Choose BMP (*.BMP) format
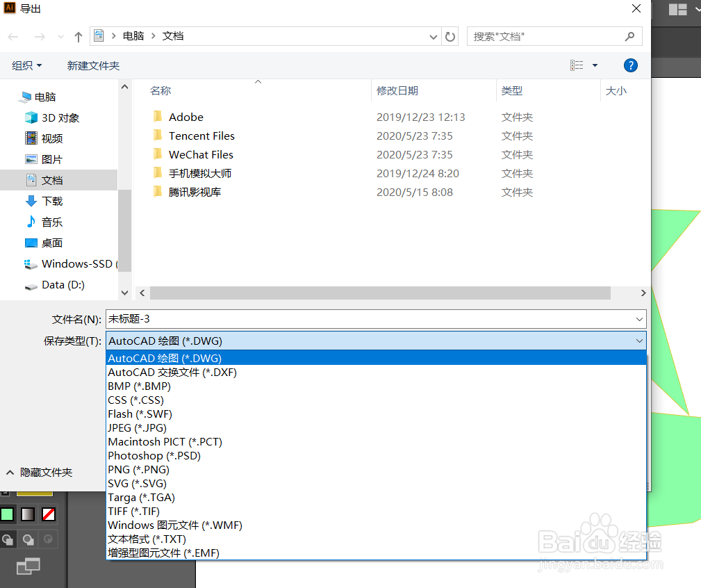This screenshot has height=588, width=701. point(377,386)
